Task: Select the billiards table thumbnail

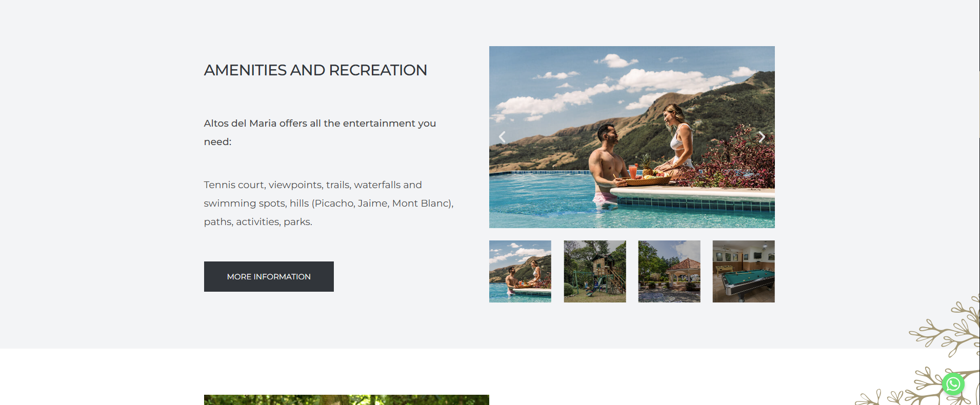Action: pos(744,271)
